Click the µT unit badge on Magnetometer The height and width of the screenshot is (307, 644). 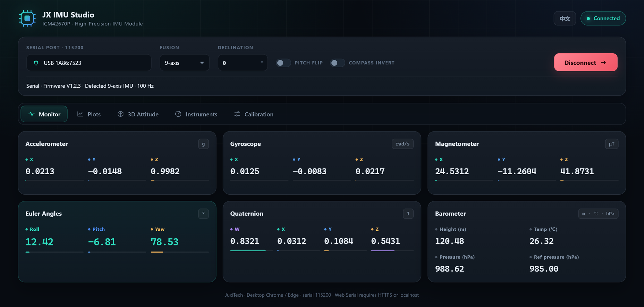click(611, 144)
